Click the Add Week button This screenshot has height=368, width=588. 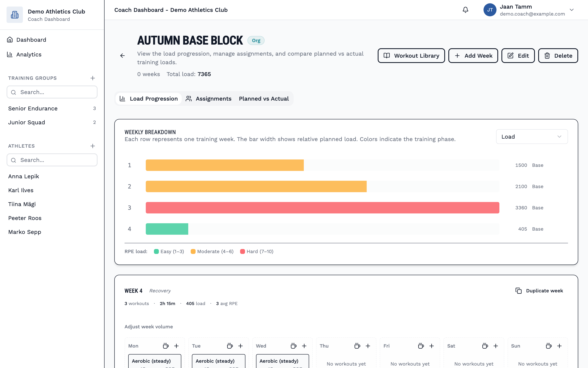point(473,56)
